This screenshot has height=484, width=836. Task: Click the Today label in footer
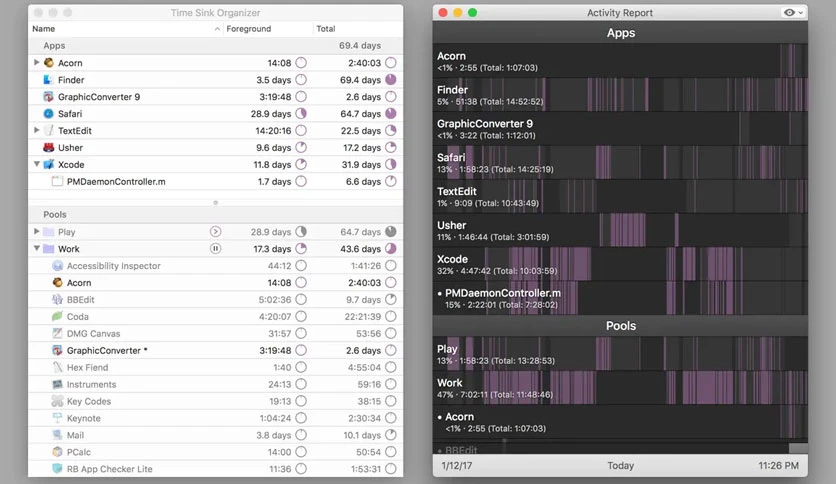point(621,465)
